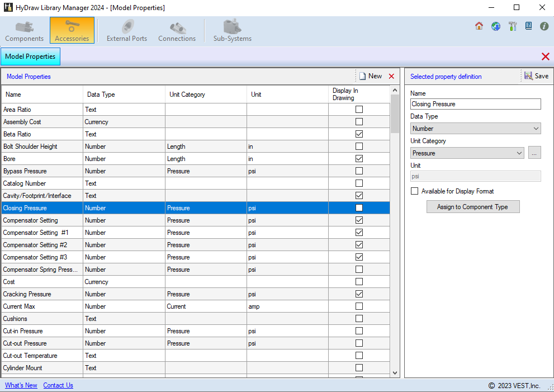Toggle Display In Drawing for Area Ratio
This screenshot has width=554, height=392.
pyautogui.click(x=359, y=110)
